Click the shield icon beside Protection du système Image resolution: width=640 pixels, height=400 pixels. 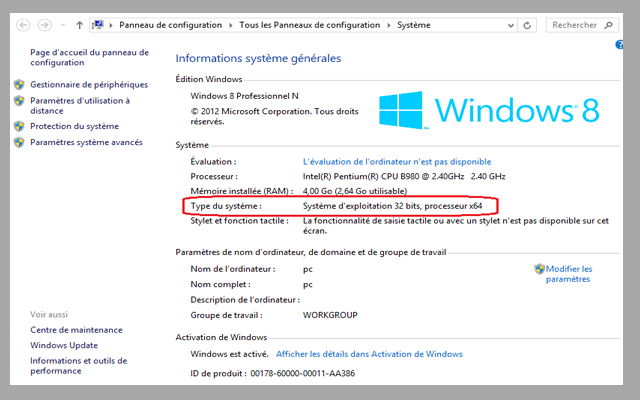coord(20,127)
